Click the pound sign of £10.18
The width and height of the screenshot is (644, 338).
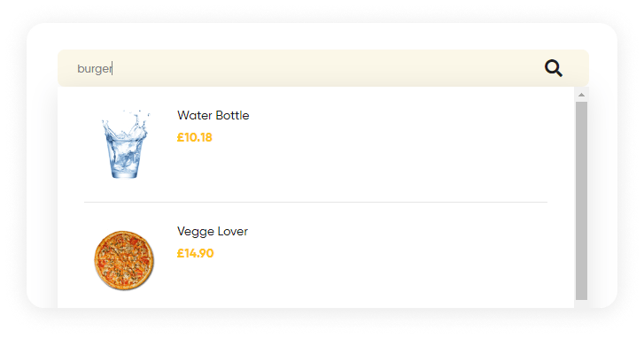(x=181, y=137)
